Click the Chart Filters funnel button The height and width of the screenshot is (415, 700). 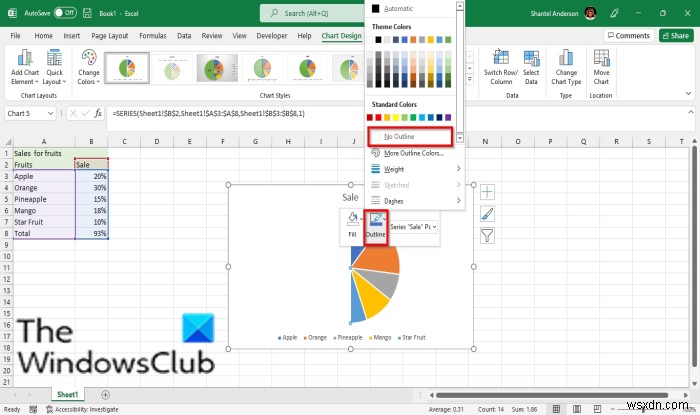click(487, 235)
